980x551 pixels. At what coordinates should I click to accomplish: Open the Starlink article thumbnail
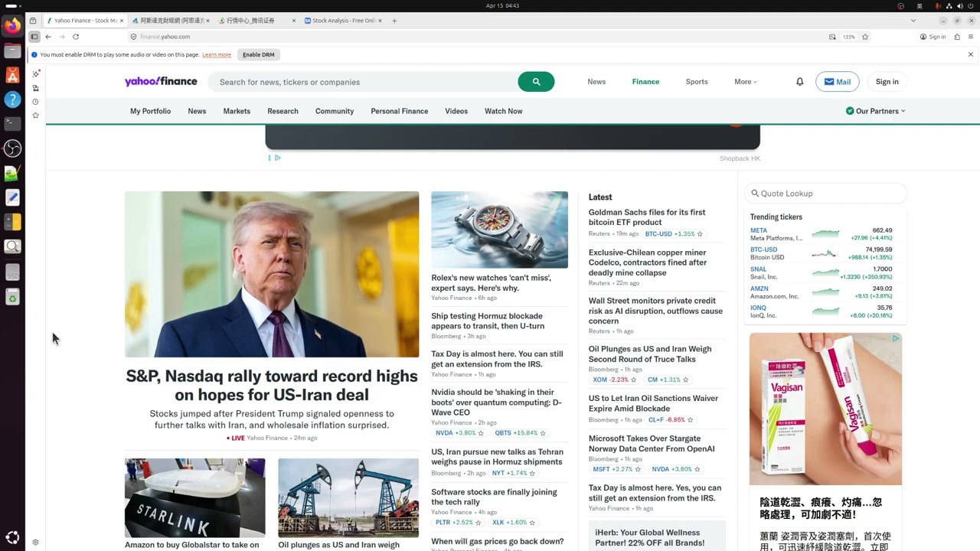click(x=195, y=497)
